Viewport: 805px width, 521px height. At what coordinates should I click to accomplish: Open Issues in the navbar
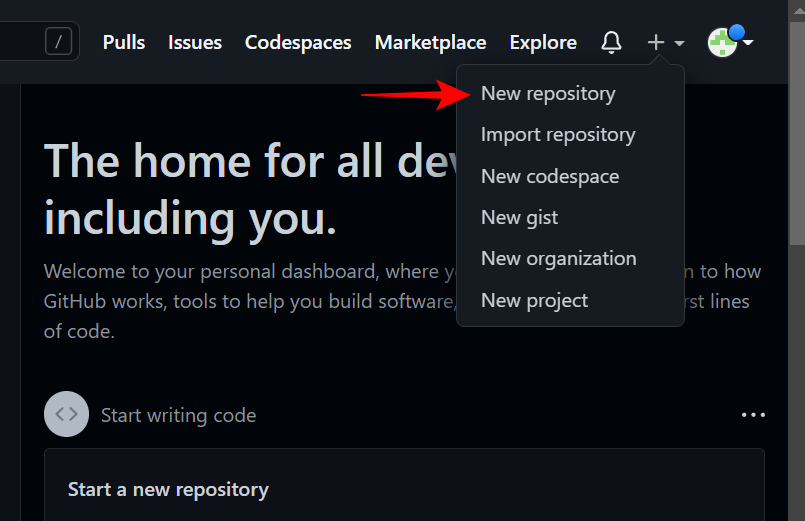click(195, 42)
